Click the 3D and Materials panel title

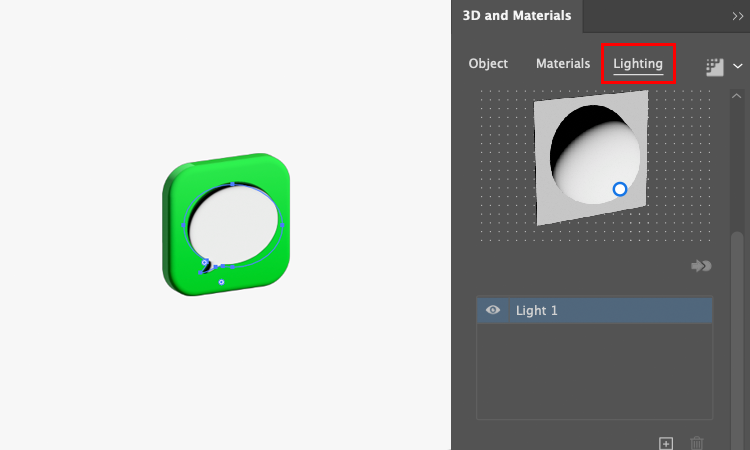pyautogui.click(x=517, y=16)
